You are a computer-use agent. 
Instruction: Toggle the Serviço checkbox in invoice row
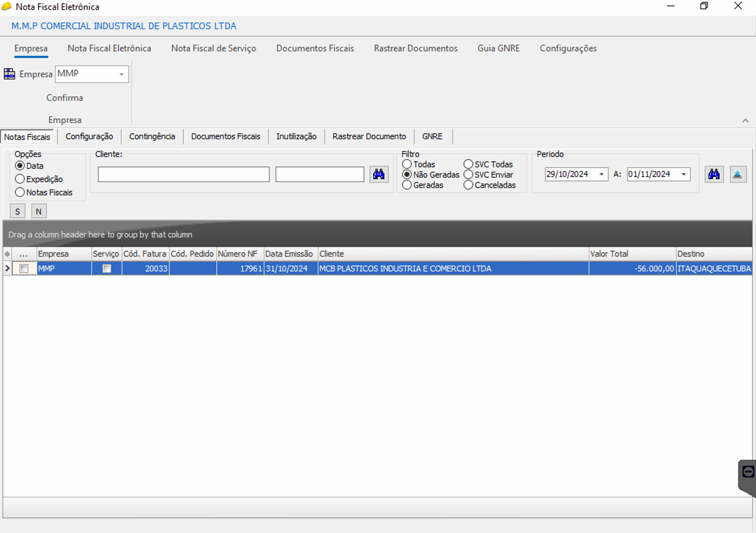106,268
